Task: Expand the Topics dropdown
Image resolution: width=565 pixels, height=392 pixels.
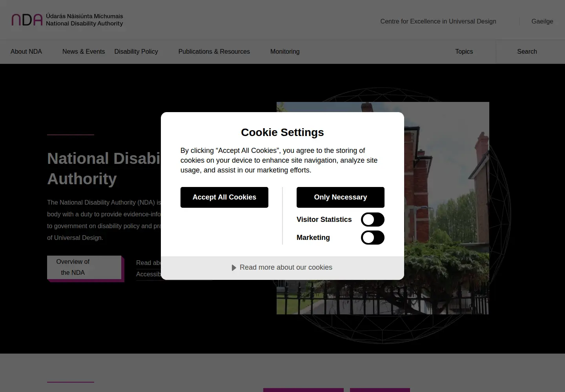Action: [464, 51]
